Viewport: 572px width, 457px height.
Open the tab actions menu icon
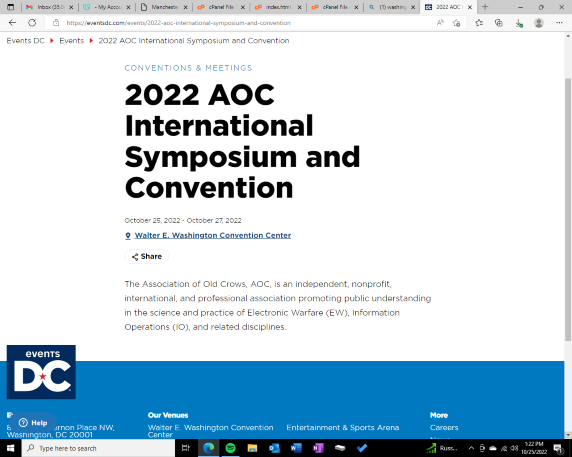[x=11, y=7]
